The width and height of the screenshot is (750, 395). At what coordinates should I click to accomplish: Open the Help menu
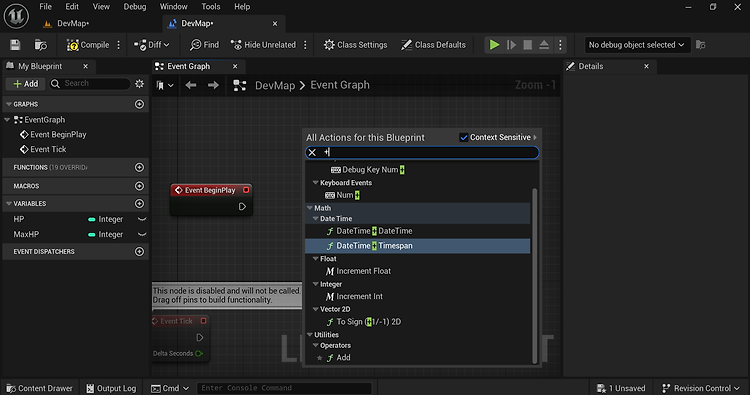pyautogui.click(x=242, y=7)
